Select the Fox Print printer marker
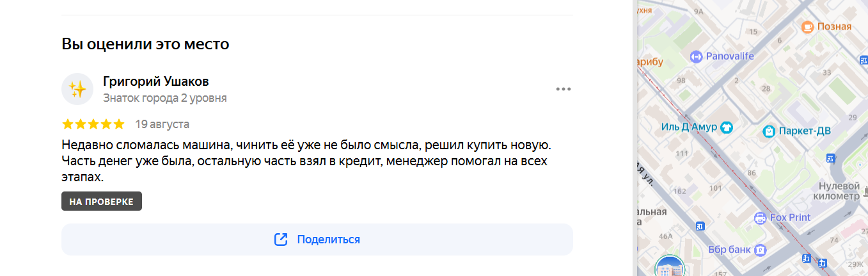This screenshot has height=276, width=868. tap(761, 218)
